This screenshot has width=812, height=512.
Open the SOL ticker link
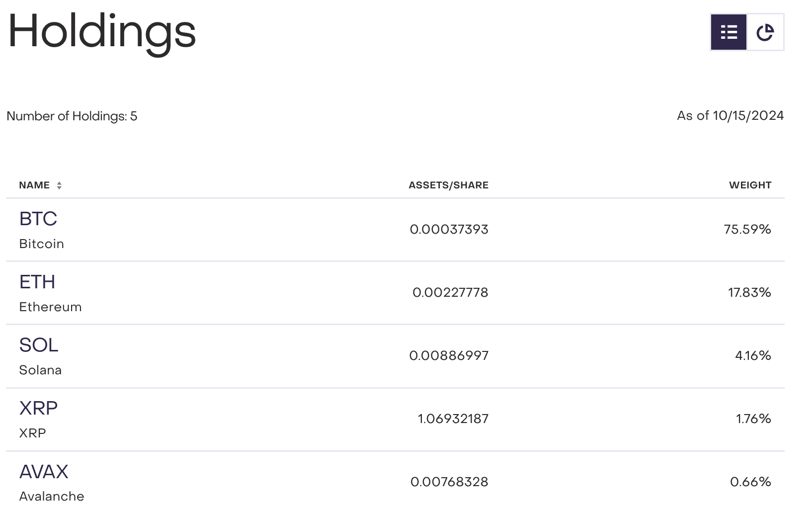click(x=39, y=345)
